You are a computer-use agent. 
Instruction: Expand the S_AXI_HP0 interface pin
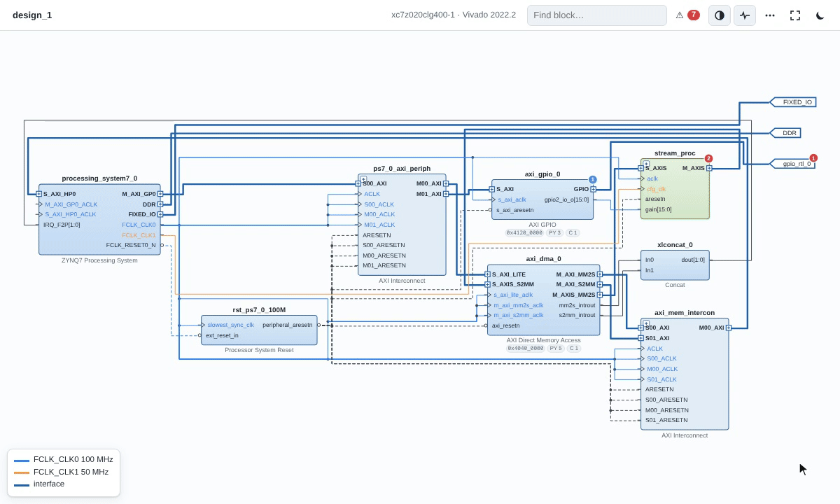click(39, 194)
